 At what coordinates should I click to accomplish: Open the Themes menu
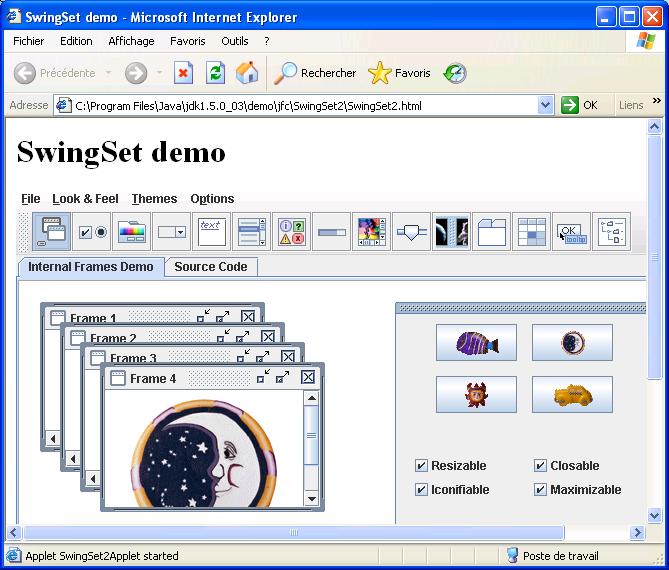point(154,199)
